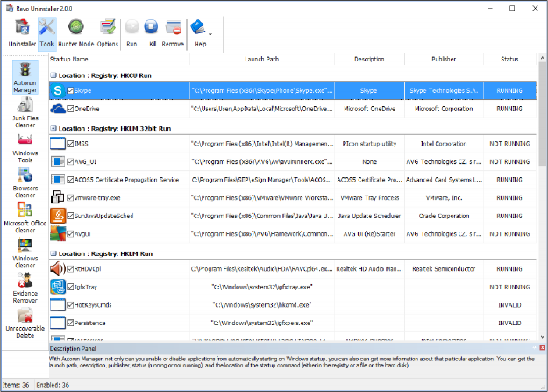Sort by Publisher column header
Viewport: 548px width, 392px height.
pyautogui.click(x=444, y=59)
